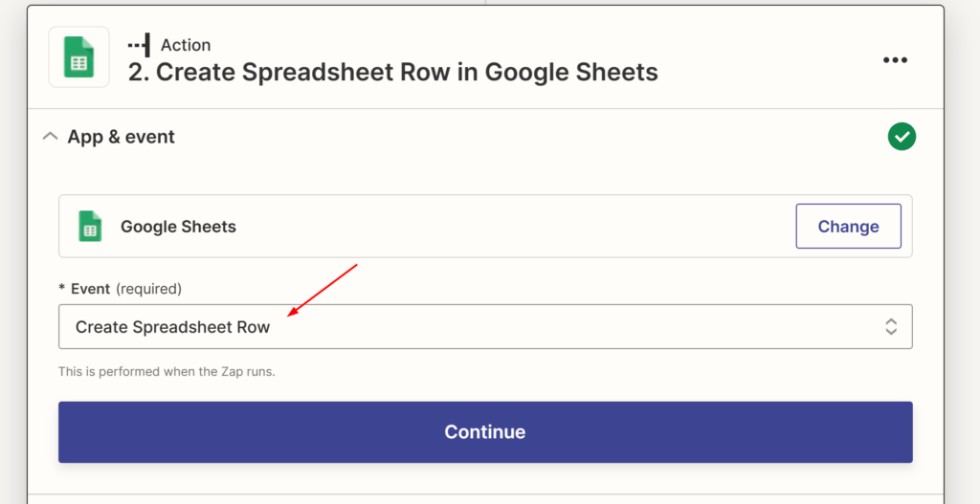Click the red arrow annotation
Screen dimensions: 980x504
[x=323, y=289]
